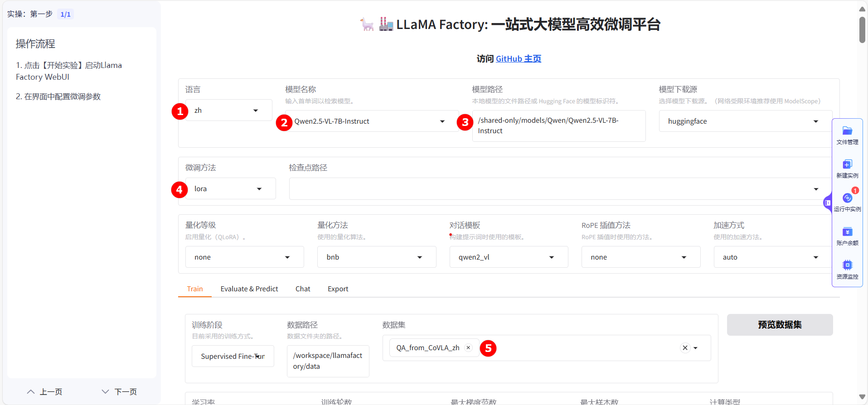Clear all selected datasets with X
Screen dimensions: 868x405
pyautogui.click(x=685, y=348)
